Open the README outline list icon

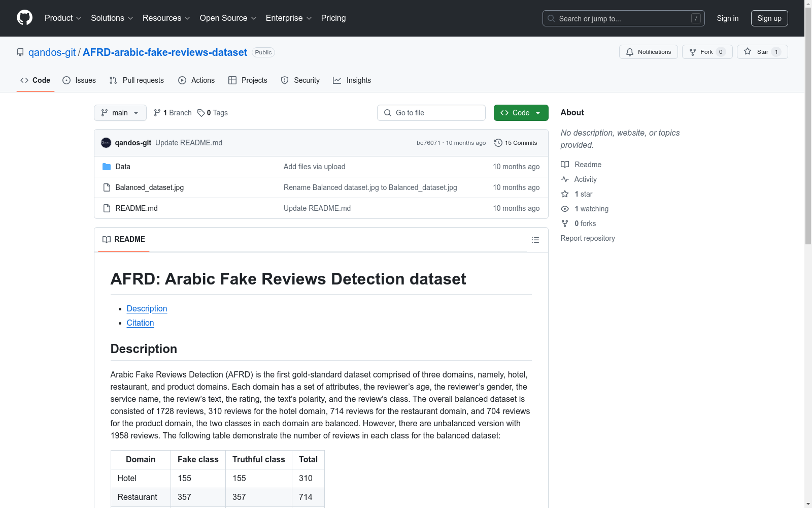coord(535,240)
